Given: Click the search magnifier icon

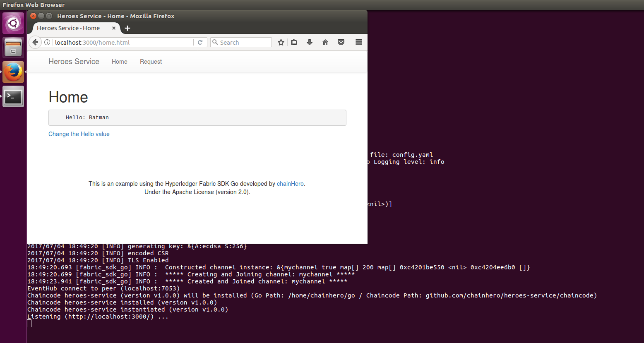Looking at the screenshot, I should click(215, 42).
